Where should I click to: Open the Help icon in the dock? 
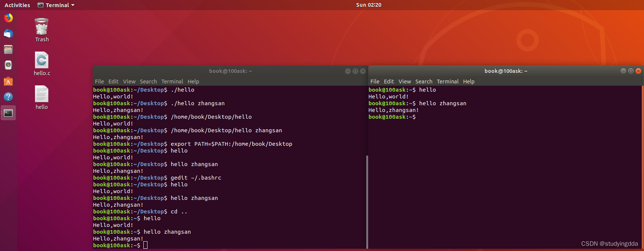[8, 97]
